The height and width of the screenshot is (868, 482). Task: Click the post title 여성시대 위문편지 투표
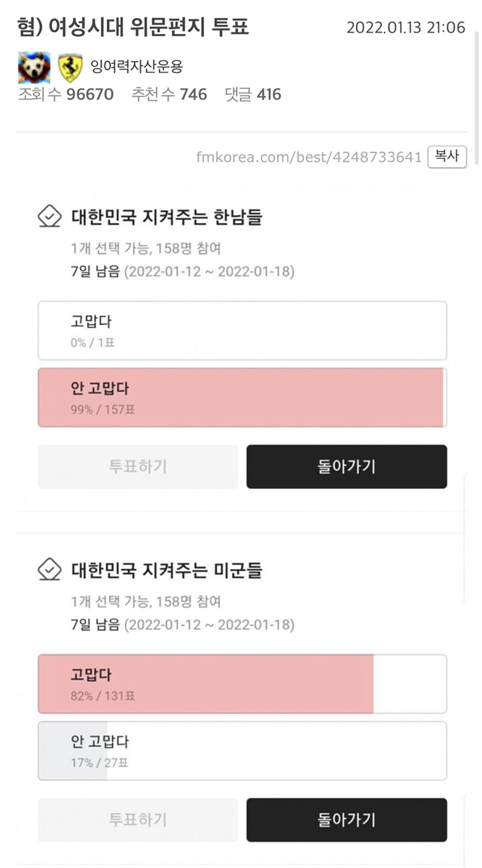click(x=133, y=28)
